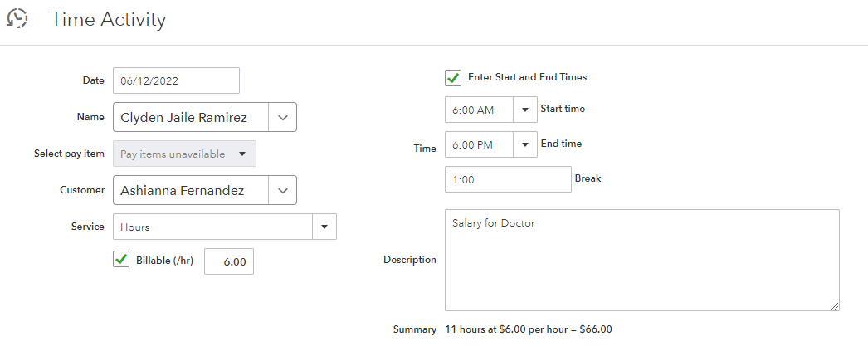Click the Break duration field
This screenshot has height=351, width=868.
[508, 179]
